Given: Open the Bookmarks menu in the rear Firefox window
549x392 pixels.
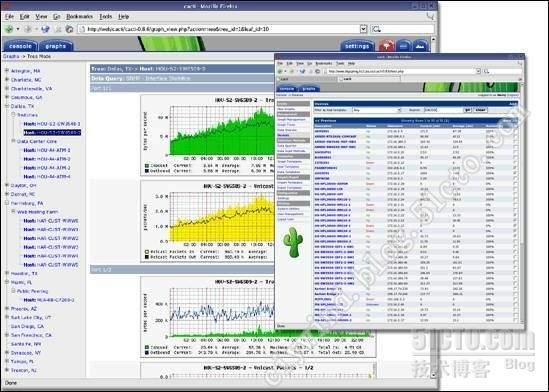Looking at the screenshot, I should click(79, 16).
